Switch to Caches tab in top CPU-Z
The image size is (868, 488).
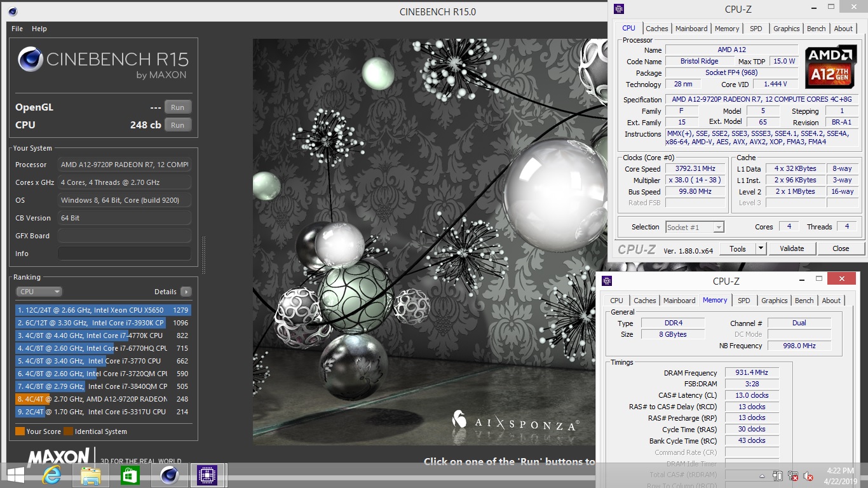(x=657, y=29)
